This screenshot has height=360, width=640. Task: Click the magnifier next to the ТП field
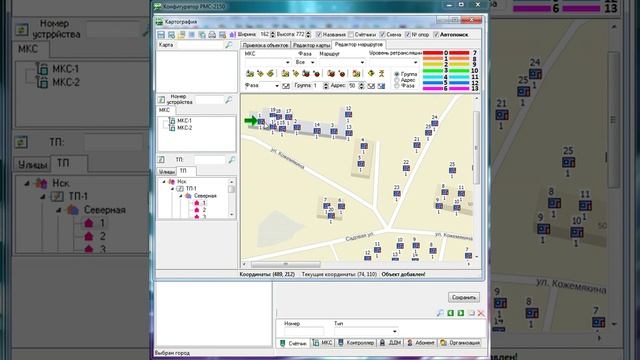point(231,160)
